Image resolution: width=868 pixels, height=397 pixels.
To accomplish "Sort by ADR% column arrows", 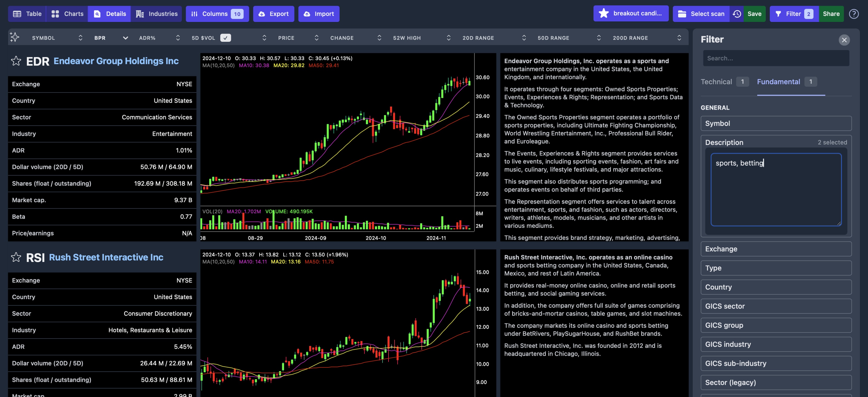I will click(178, 38).
